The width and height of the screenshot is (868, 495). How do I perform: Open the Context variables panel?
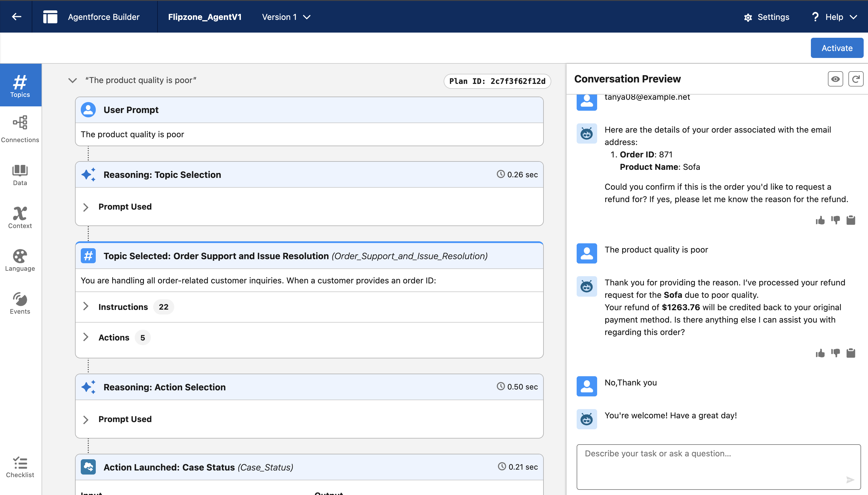pyautogui.click(x=20, y=218)
